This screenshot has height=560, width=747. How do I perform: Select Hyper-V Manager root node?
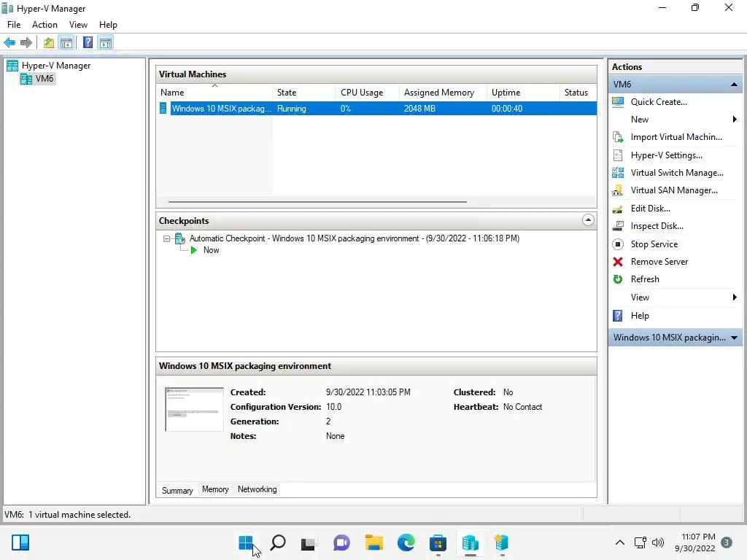coord(56,66)
